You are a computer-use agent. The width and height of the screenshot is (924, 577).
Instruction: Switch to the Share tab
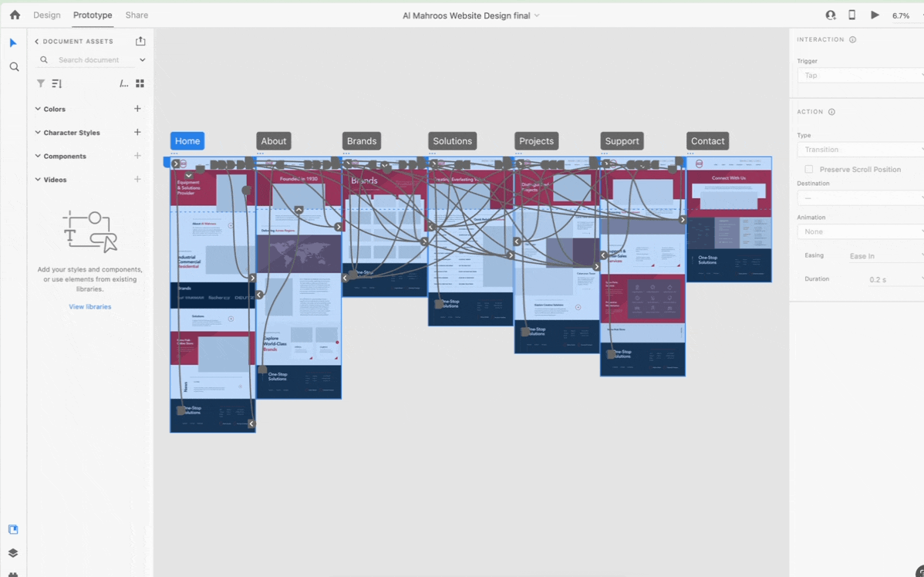pos(137,15)
